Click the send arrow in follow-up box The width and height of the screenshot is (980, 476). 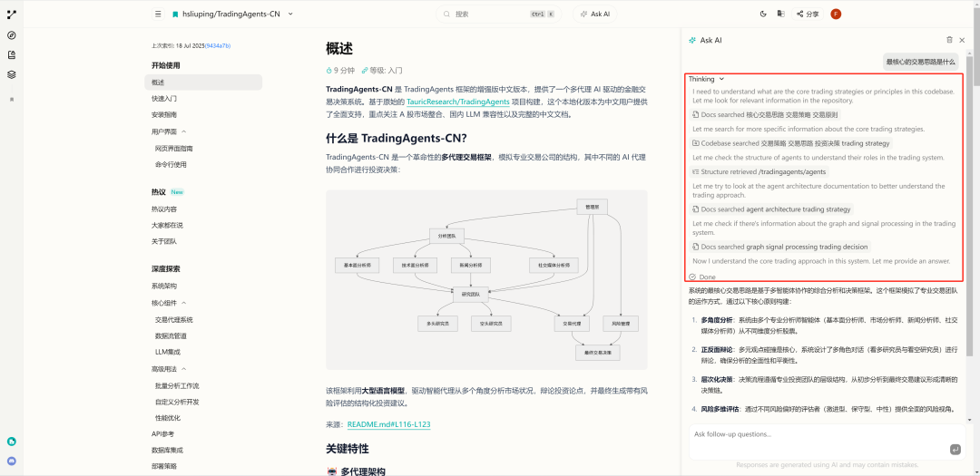pyautogui.click(x=955, y=449)
